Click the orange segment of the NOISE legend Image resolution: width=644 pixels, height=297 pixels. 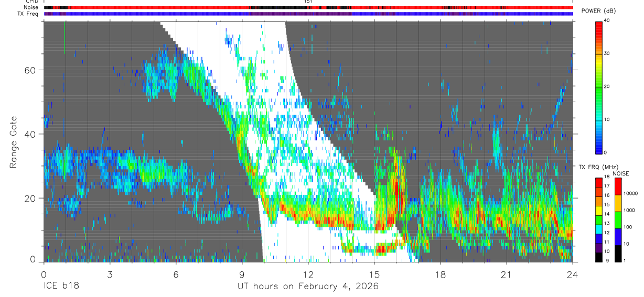tap(618, 203)
